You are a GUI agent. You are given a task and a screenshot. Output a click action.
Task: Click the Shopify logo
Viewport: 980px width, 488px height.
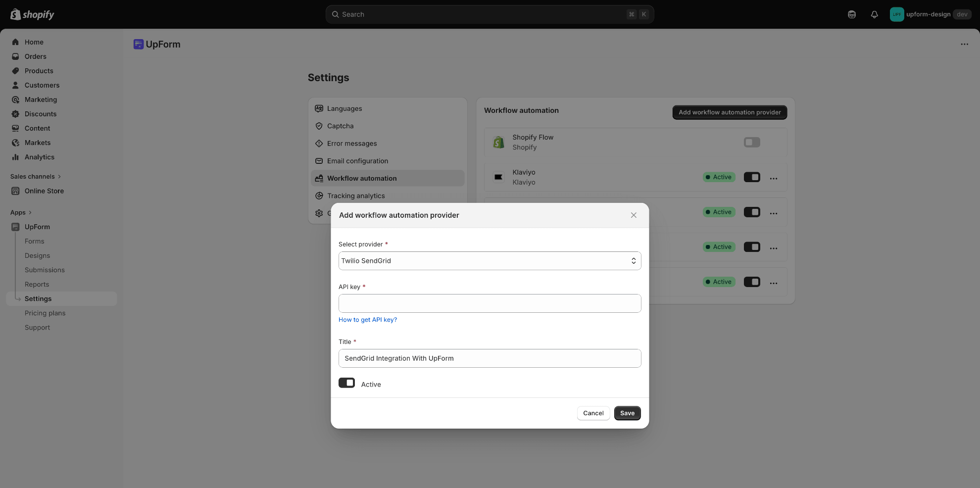32,14
